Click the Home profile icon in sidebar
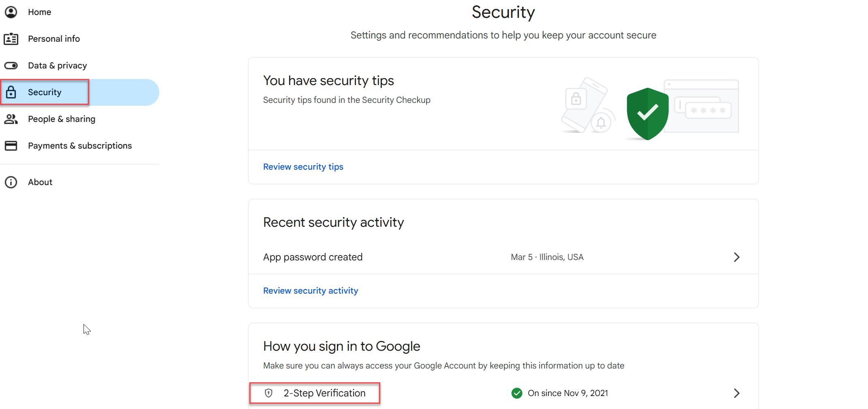The image size is (868, 409). (11, 12)
